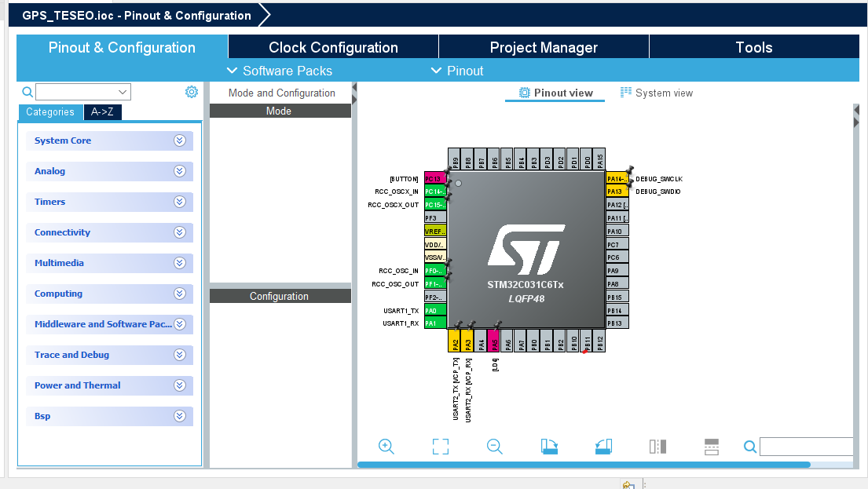Toggle the vertical split view icon

coord(657,447)
